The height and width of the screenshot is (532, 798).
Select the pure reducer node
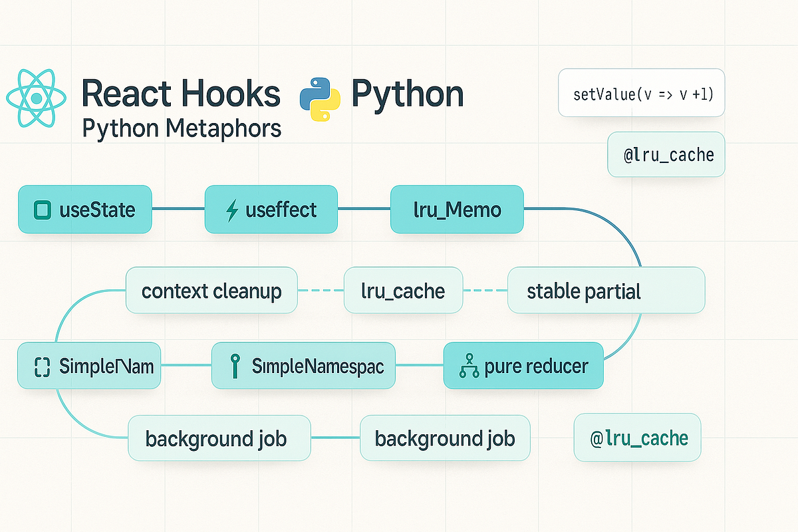pos(523,366)
